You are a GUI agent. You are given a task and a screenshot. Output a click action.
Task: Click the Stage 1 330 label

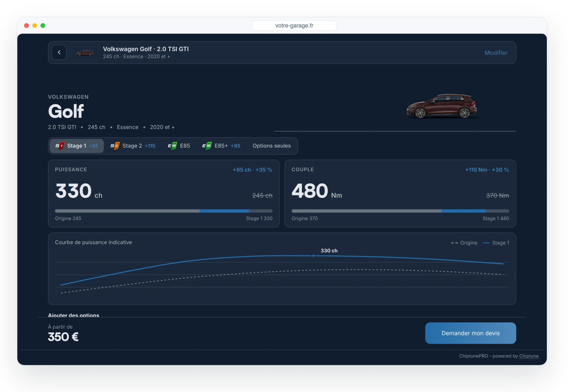tap(259, 218)
